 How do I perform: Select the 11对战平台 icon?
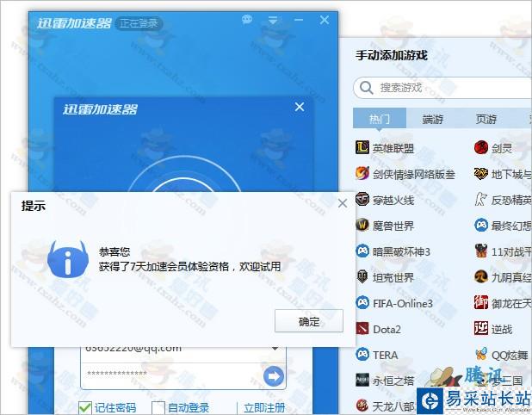pyautogui.click(x=480, y=251)
